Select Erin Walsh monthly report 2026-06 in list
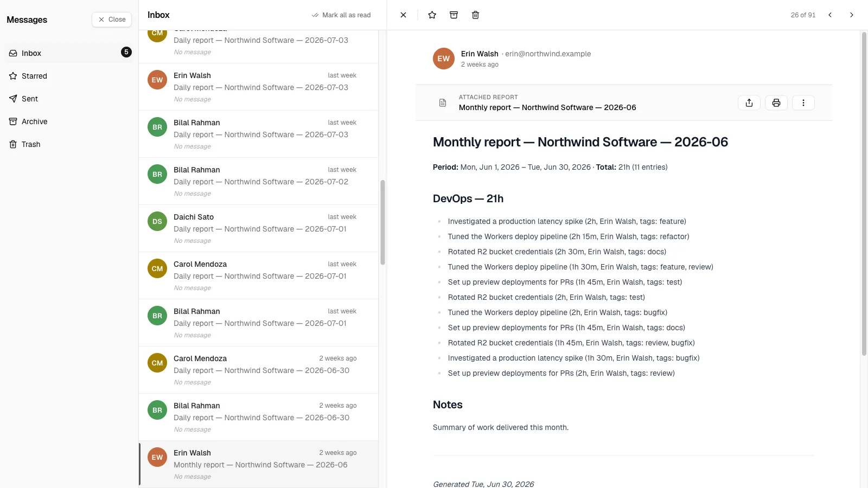 click(259, 464)
